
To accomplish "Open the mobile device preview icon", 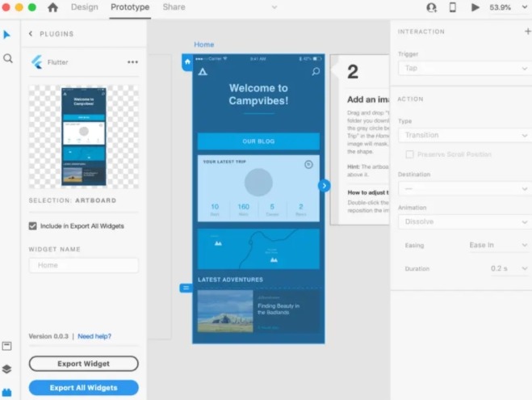I will 453,7.
